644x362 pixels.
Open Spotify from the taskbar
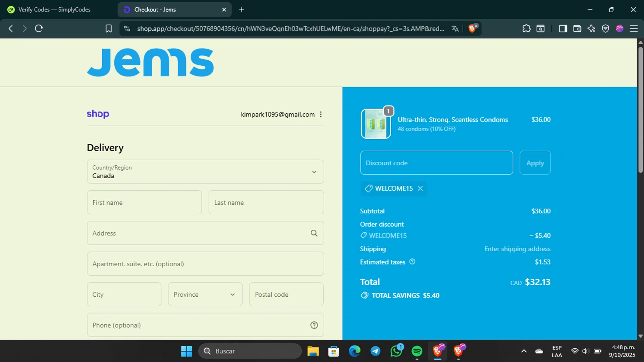(x=417, y=351)
